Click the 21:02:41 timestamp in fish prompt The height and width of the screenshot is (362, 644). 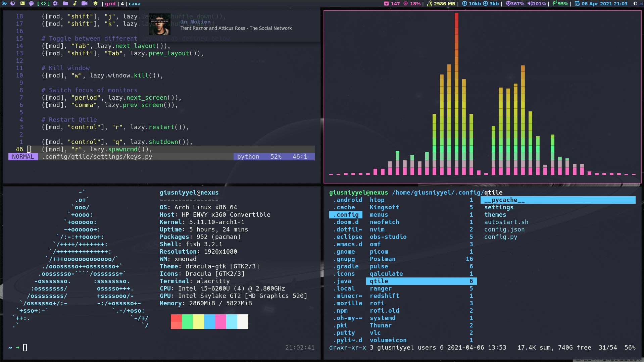pos(300,348)
